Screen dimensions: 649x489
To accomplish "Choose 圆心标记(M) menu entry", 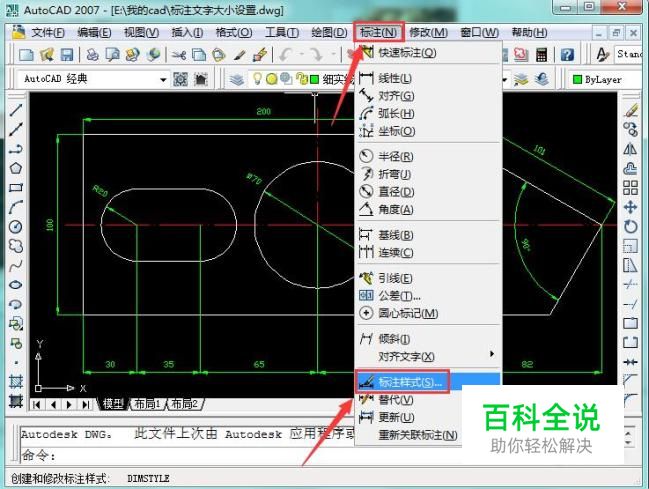I will [x=428, y=313].
